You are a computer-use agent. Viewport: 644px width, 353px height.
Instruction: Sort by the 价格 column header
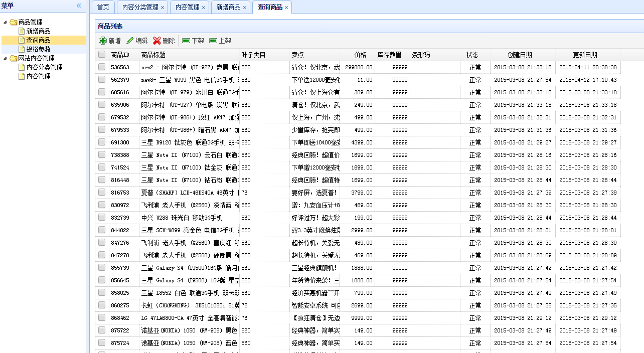[360, 55]
